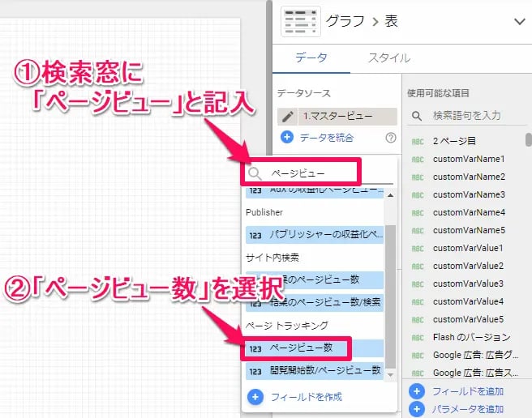Click the pencil edit data source icon
Image resolution: width=532 pixels, height=418 pixels.
pos(285,117)
